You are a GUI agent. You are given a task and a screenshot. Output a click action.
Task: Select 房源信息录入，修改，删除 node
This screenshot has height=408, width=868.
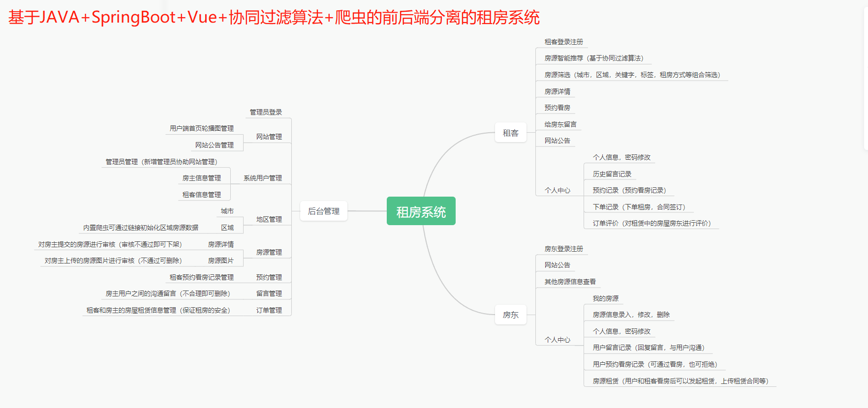631,315
